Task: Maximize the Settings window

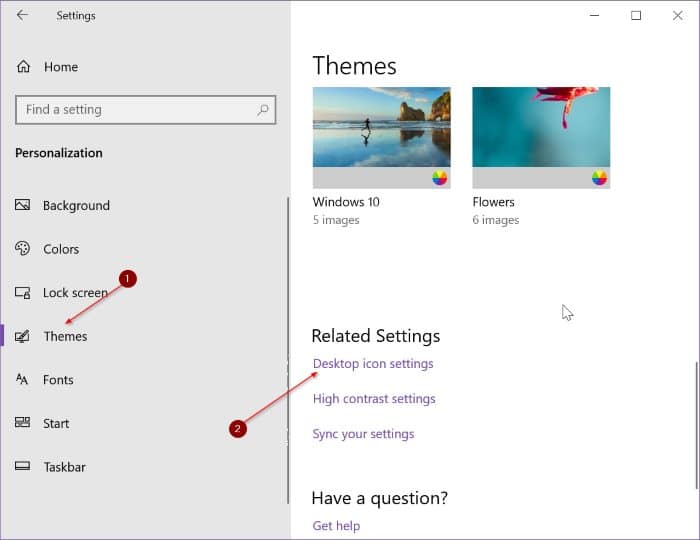Action: tap(636, 16)
